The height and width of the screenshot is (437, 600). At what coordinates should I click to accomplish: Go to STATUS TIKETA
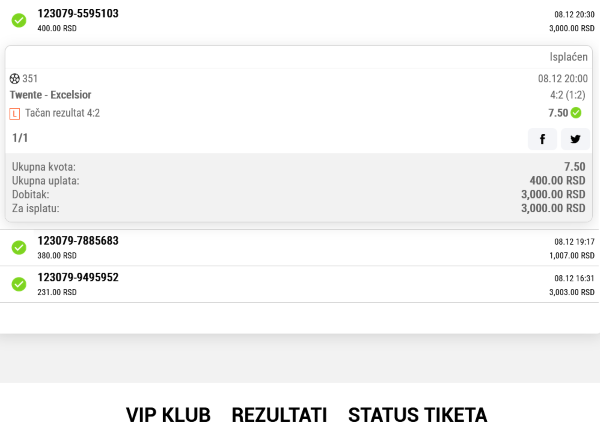click(x=417, y=415)
